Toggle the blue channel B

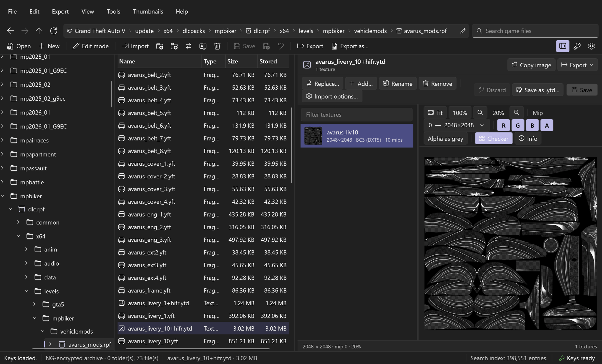pyautogui.click(x=532, y=125)
